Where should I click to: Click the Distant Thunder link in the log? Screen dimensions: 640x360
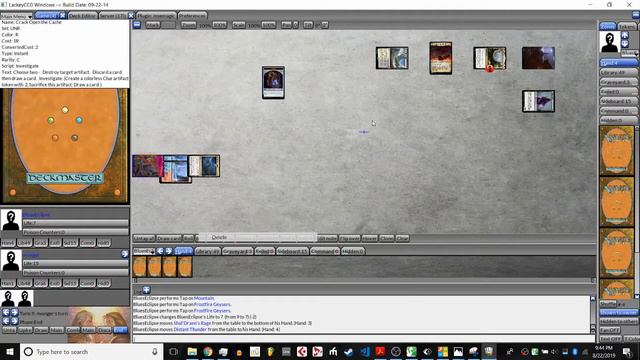[x=190, y=329]
